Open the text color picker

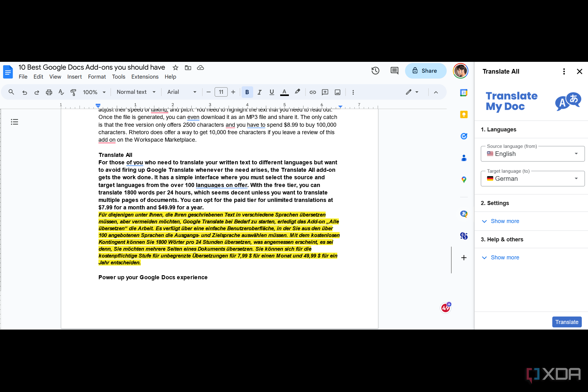(284, 92)
